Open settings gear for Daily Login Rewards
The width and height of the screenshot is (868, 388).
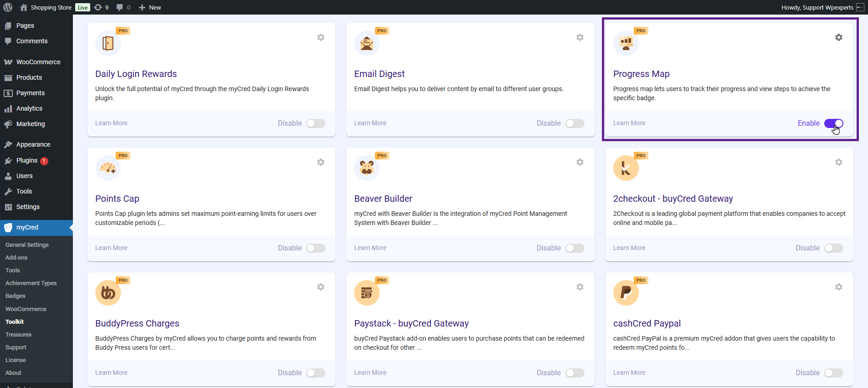click(321, 37)
